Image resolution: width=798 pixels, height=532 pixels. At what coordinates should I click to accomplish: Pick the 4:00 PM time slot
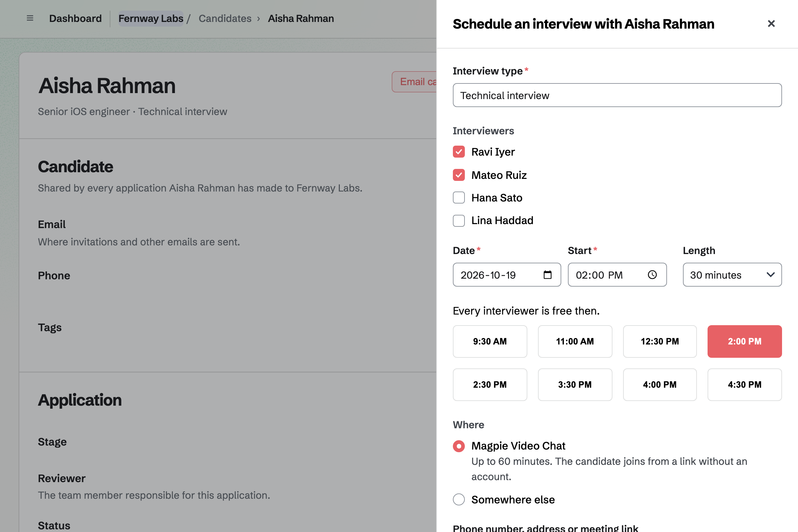(x=660, y=385)
